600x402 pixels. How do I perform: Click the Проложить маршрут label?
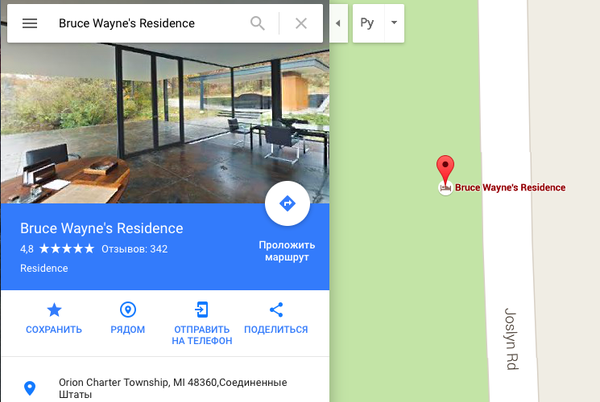[x=287, y=251]
